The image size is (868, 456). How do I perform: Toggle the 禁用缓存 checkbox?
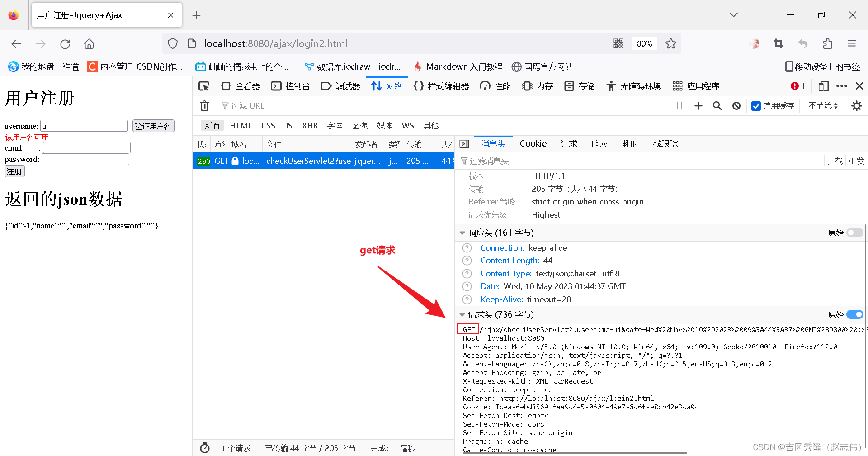pyautogui.click(x=756, y=106)
